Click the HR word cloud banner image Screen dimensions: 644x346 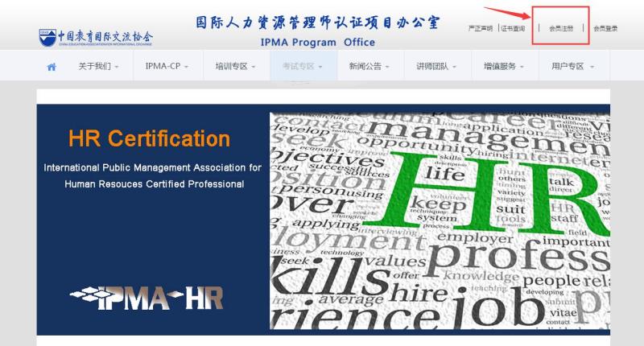click(440, 220)
